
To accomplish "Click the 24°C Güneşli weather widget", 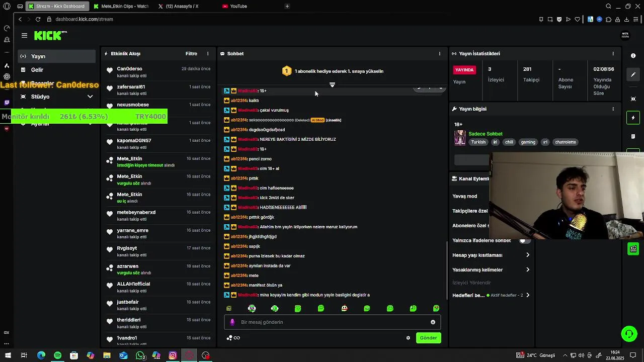I will click(x=536, y=355).
